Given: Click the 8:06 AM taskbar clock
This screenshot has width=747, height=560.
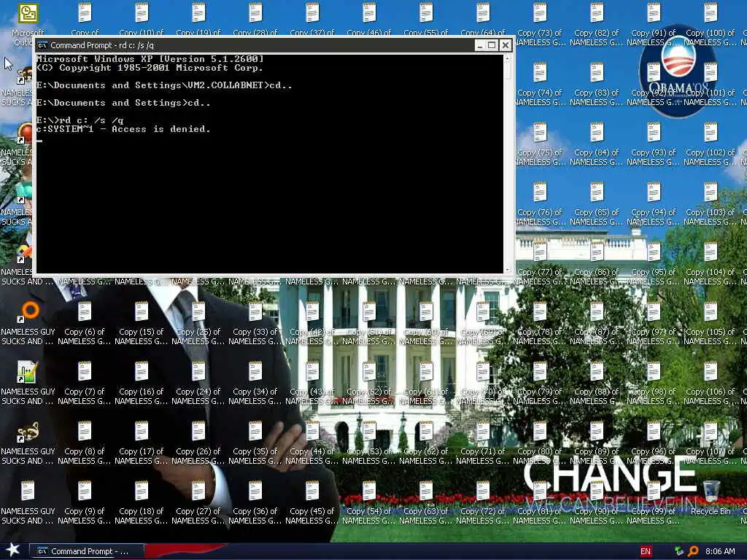Looking at the screenshot, I should click(x=720, y=551).
